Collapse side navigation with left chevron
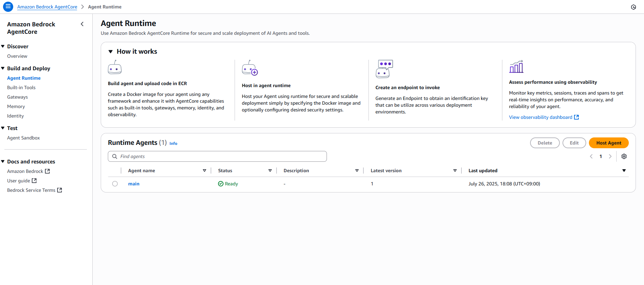This screenshot has width=644, height=285. click(82, 24)
